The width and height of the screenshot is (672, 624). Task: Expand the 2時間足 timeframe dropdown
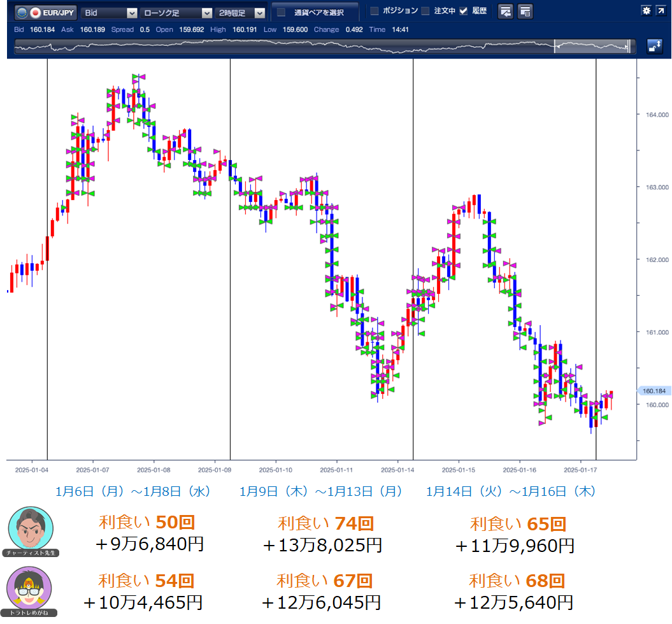241,13
